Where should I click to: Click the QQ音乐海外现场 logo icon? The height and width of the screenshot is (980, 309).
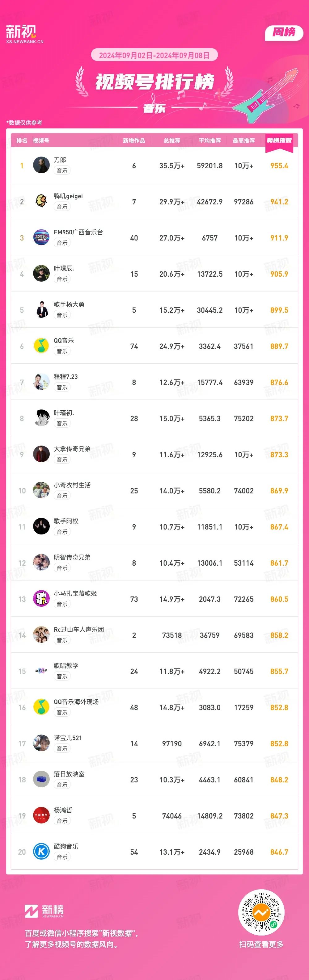pyautogui.click(x=41, y=707)
